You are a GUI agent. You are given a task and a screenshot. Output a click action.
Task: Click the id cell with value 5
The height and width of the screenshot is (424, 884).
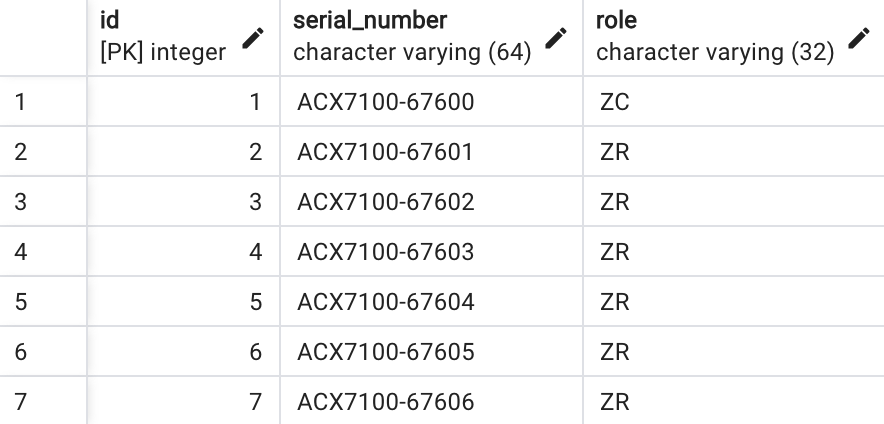point(184,301)
